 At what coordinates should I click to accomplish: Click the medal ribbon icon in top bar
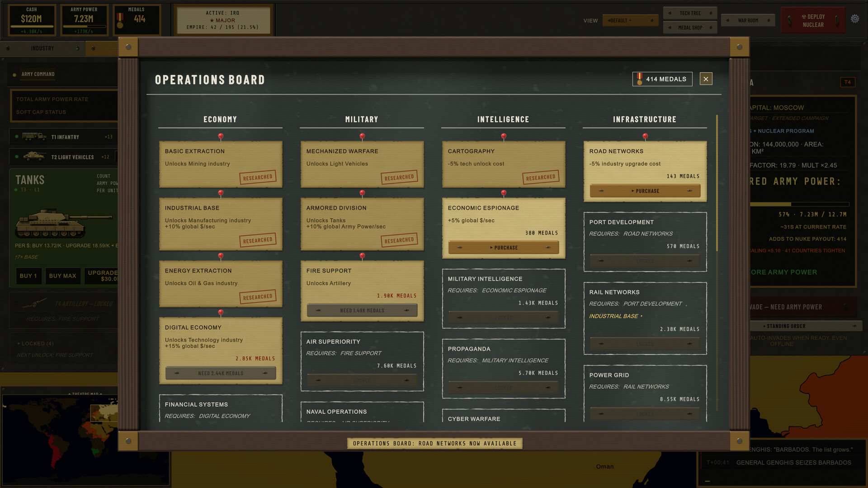(x=120, y=20)
